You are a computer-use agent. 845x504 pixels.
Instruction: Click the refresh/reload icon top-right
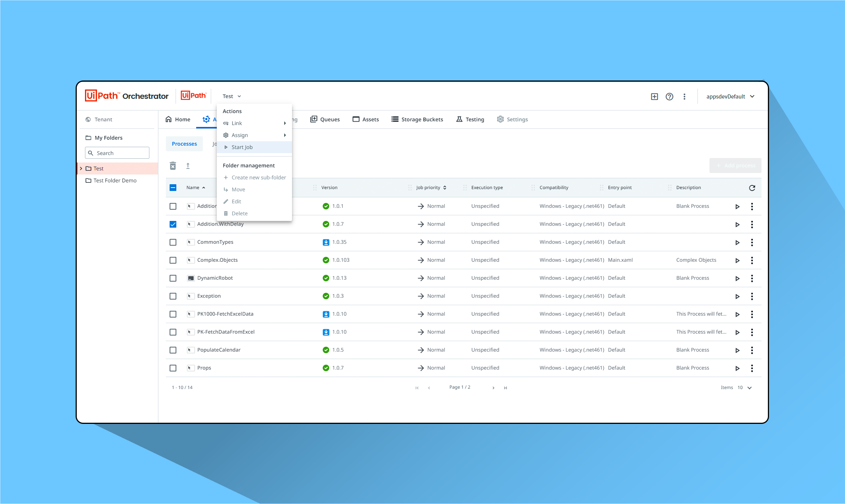coord(753,187)
